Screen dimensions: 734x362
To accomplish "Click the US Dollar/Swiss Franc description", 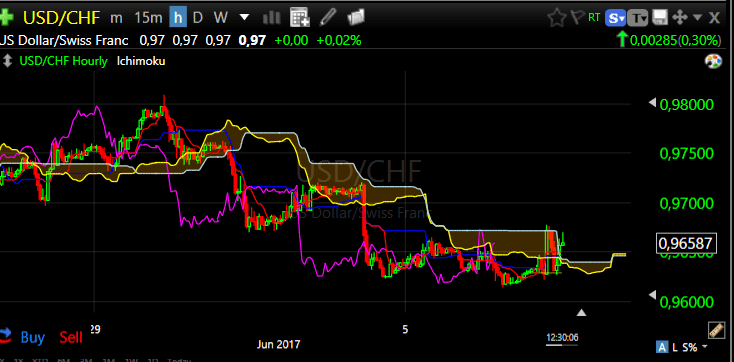I will click(x=64, y=40).
